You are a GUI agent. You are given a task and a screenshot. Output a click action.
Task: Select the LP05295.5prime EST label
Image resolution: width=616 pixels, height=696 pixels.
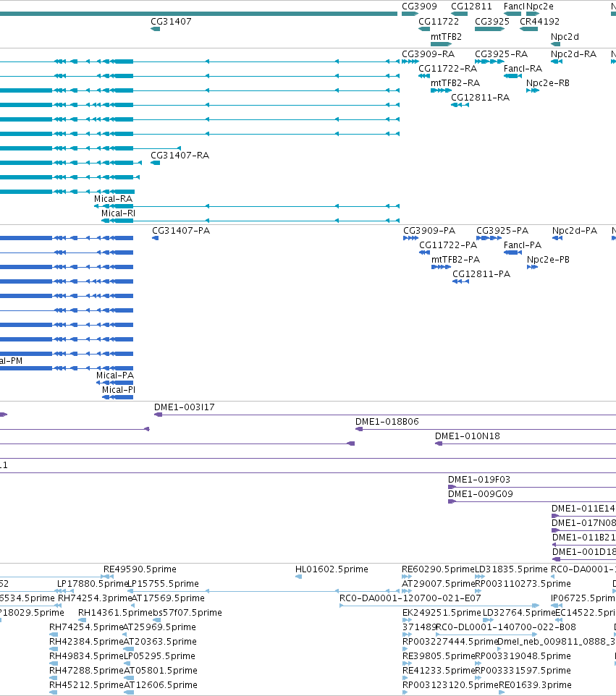[159, 655]
